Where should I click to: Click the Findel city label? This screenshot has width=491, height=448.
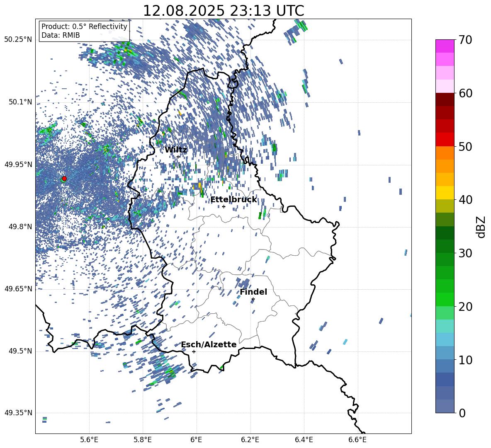click(x=253, y=292)
